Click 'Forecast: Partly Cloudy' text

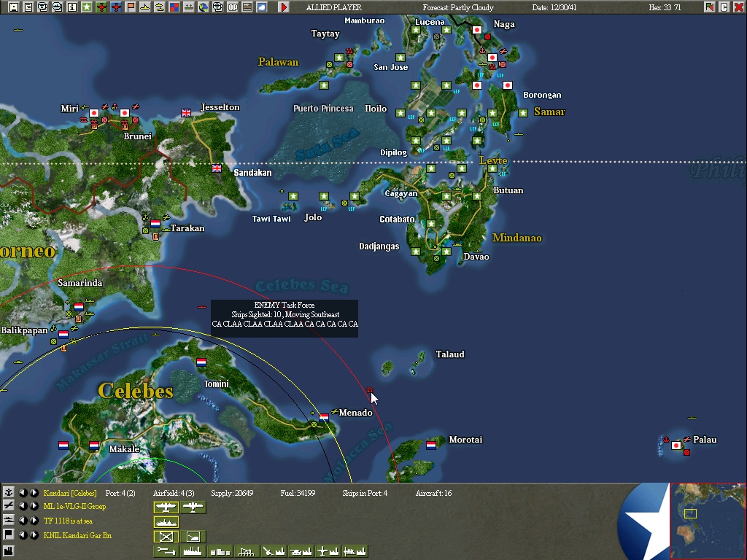(x=458, y=7)
